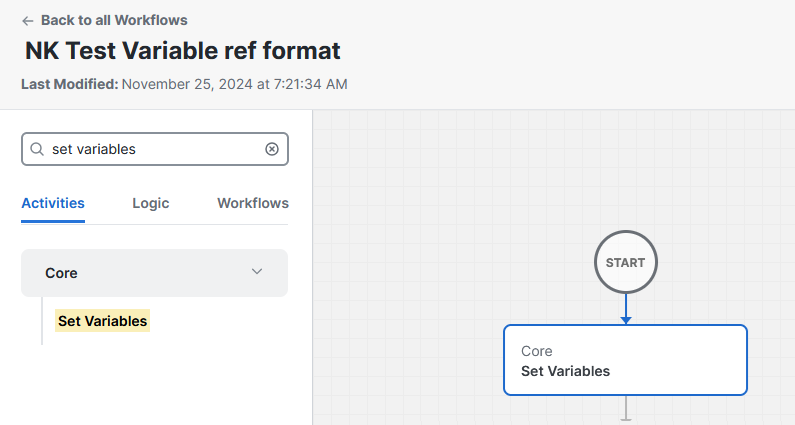Open the Workflows tab
Viewport: 795px width, 425px height.
(253, 203)
